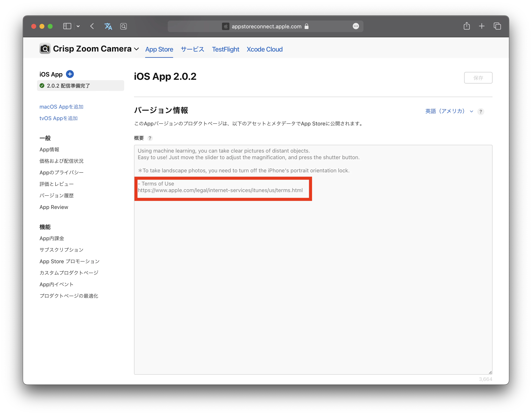This screenshot has width=532, height=415.
Task: Open the Safari share icon
Action: [x=466, y=26]
